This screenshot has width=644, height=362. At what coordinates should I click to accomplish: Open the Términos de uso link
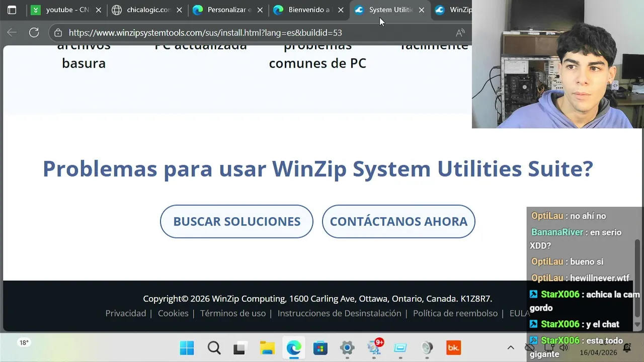[232, 313]
